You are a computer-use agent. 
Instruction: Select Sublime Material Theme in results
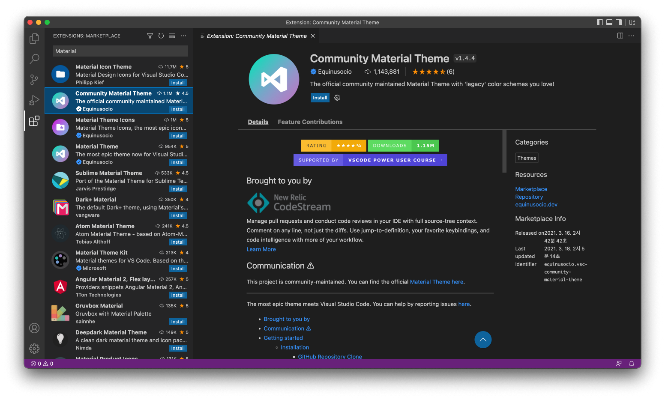click(x=119, y=180)
